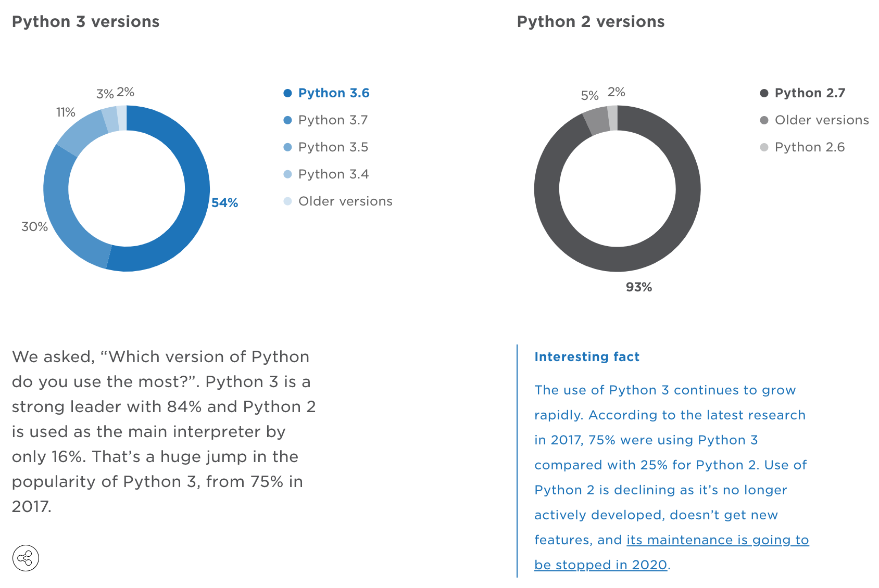Click the '2%' label above the blue donut

(x=125, y=92)
